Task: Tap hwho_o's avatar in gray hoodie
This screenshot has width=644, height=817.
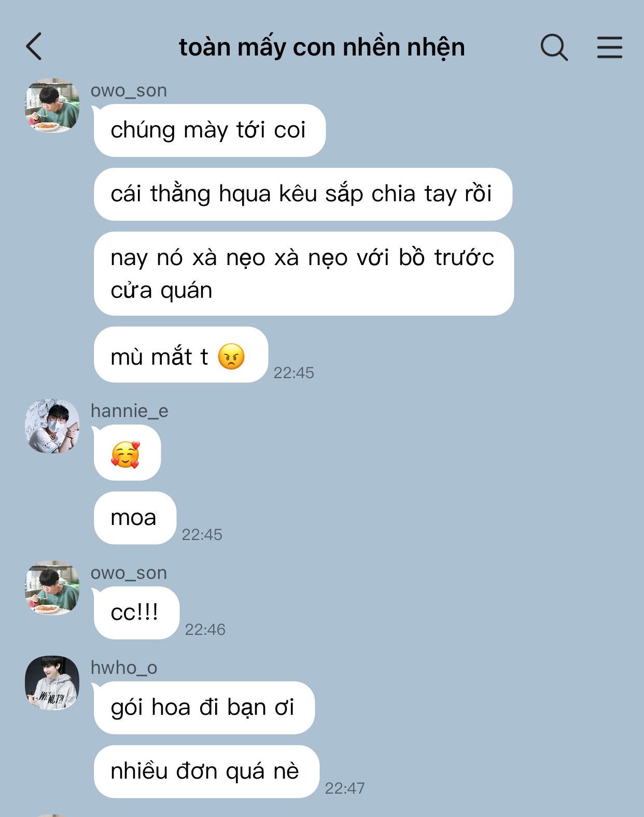Action: click(x=52, y=683)
